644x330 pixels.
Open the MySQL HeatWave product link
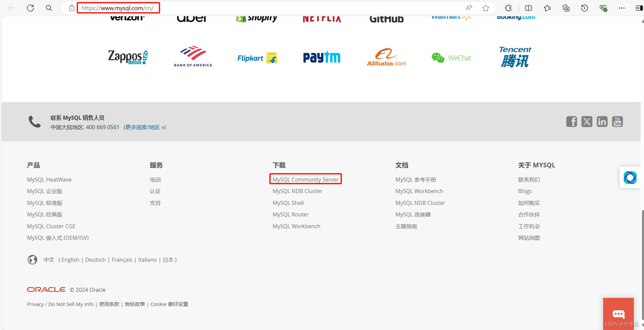tap(49, 180)
